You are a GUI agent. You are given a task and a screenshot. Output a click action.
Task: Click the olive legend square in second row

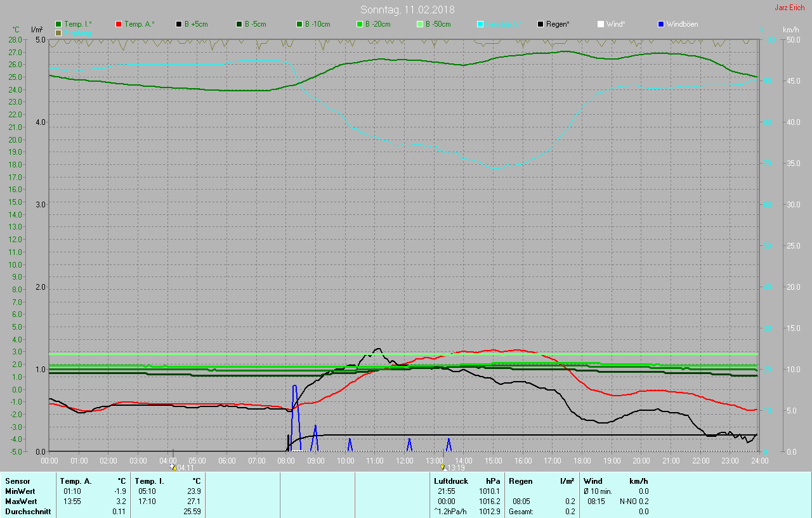click(58, 32)
